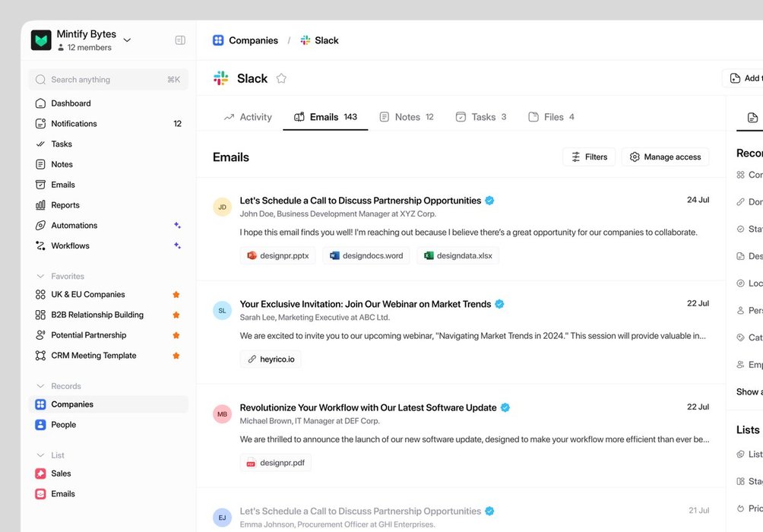Image resolution: width=763 pixels, height=532 pixels.
Task: Collapse the List section
Action: pyautogui.click(x=40, y=455)
